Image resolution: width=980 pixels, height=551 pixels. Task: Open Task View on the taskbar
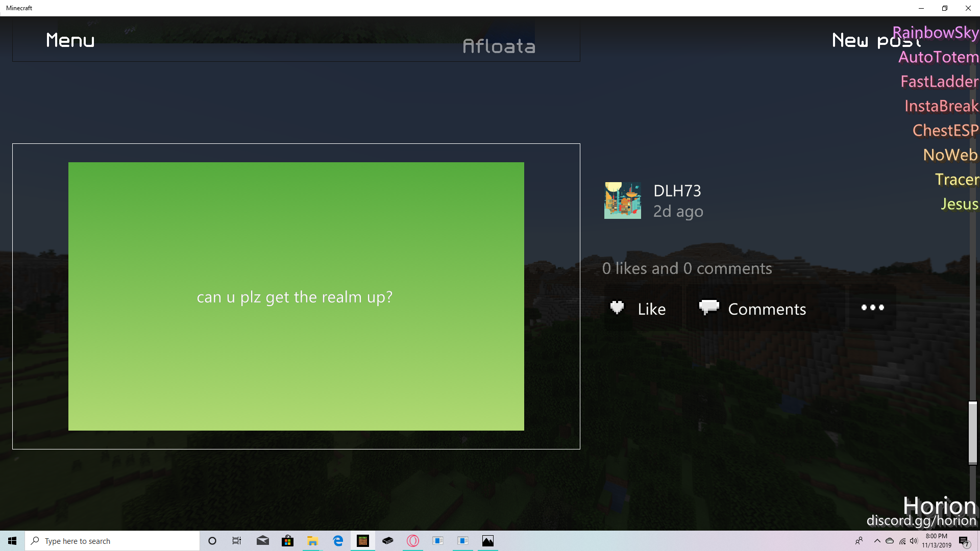[x=237, y=541]
